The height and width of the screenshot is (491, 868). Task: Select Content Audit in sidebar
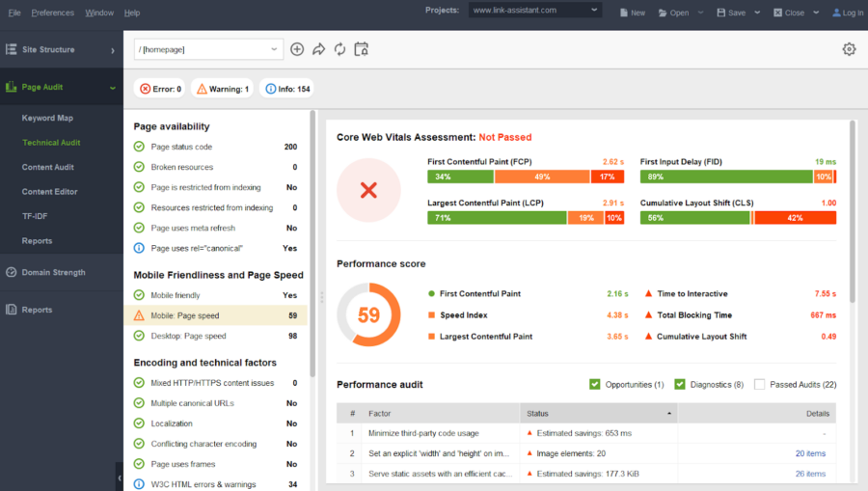click(x=47, y=167)
